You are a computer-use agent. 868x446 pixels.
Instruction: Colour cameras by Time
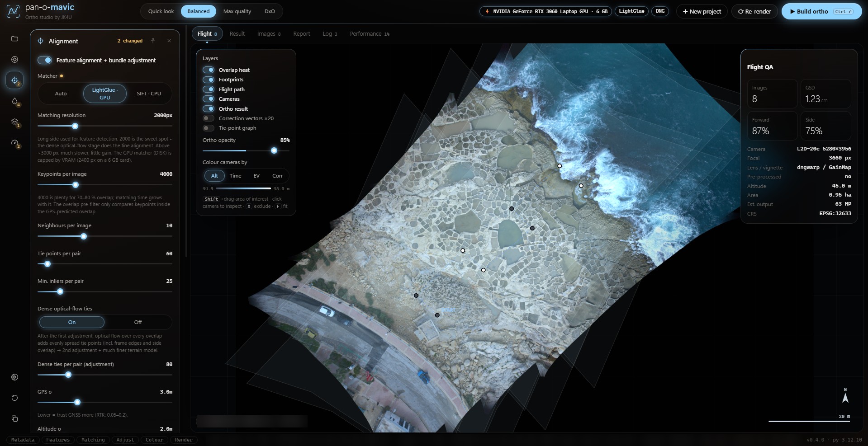coord(235,176)
